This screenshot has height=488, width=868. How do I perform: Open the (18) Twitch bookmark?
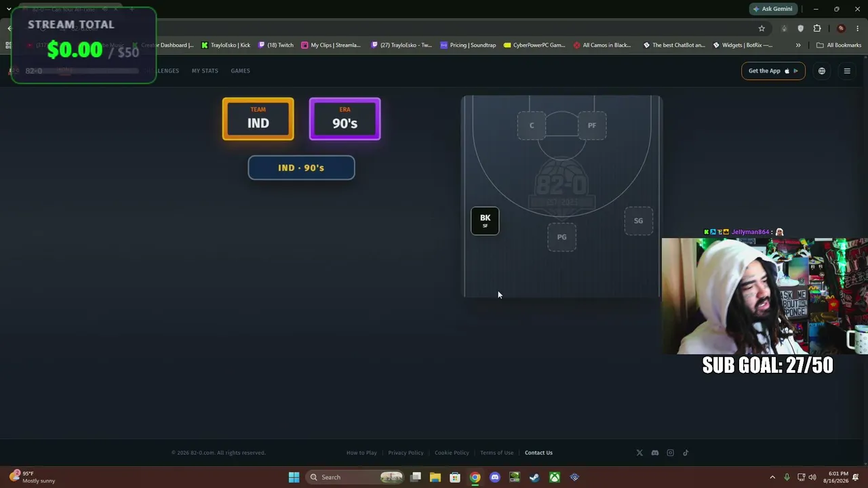tap(275, 45)
